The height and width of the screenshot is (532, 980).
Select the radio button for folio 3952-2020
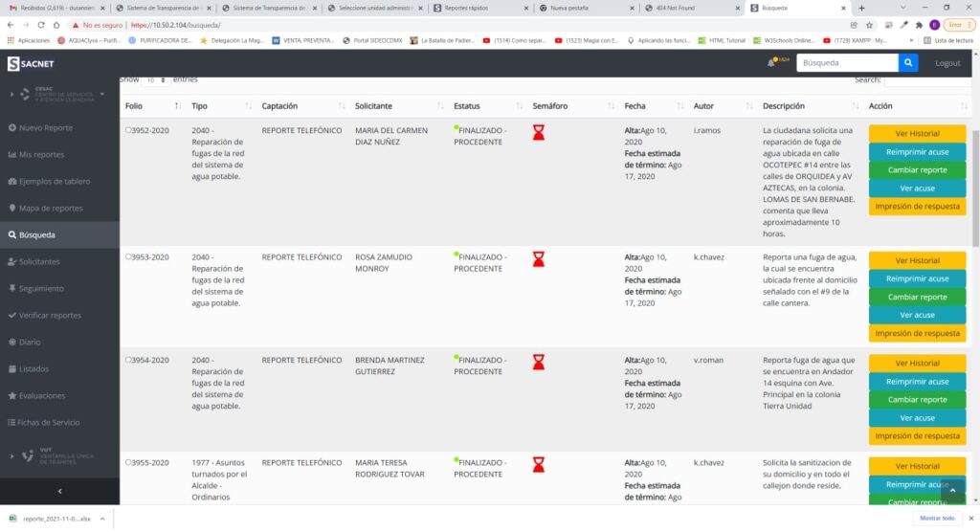(128, 130)
